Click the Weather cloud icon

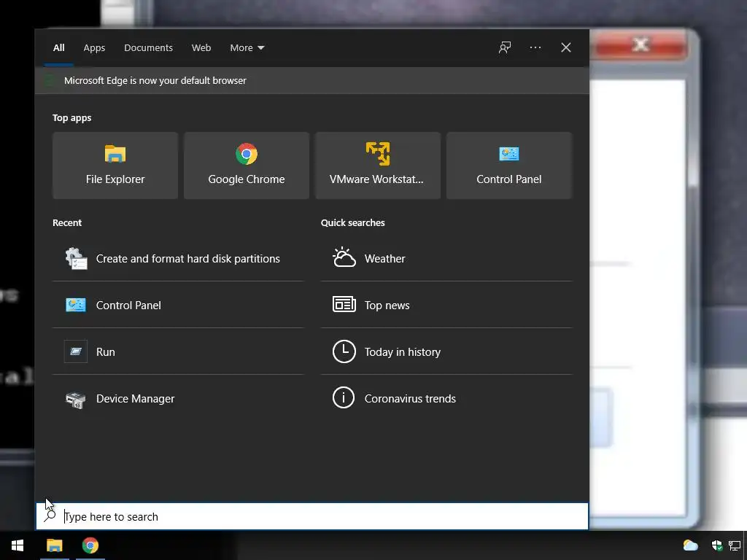[x=344, y=257]
